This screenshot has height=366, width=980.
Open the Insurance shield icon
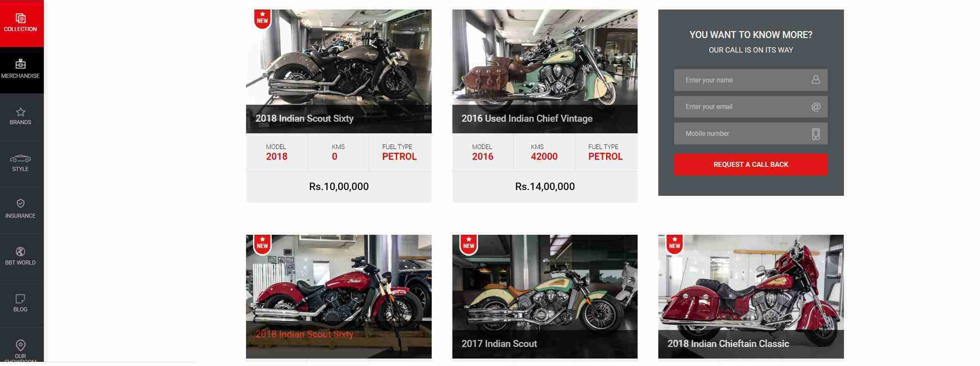tap(21, 203)
